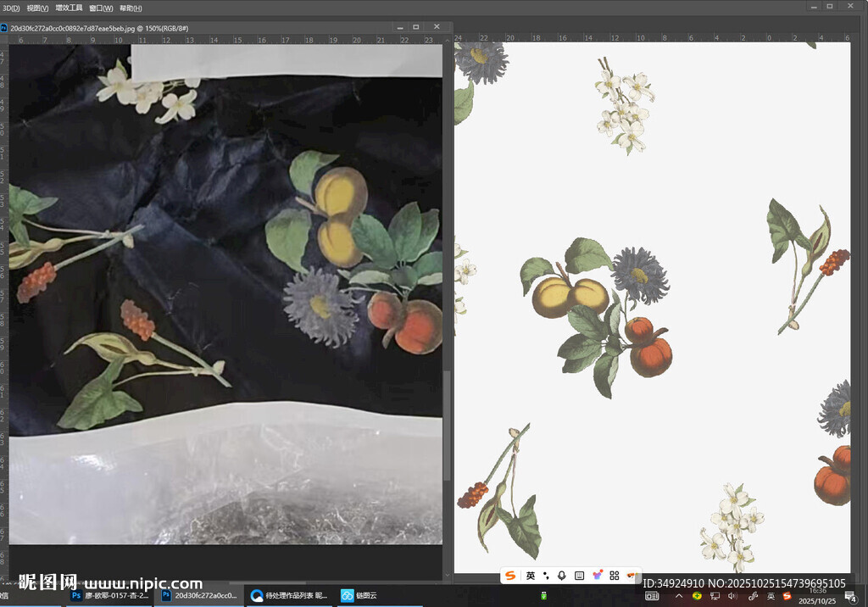The height and width of the screenshot is (607, 868).
Task: Click the vertical scrollbar of left document
Action: [447, 424]
